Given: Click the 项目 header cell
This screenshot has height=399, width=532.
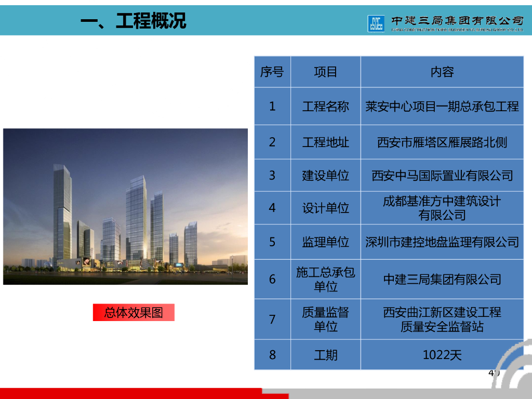Looking at the screenshot, I should tap(326, 72).
